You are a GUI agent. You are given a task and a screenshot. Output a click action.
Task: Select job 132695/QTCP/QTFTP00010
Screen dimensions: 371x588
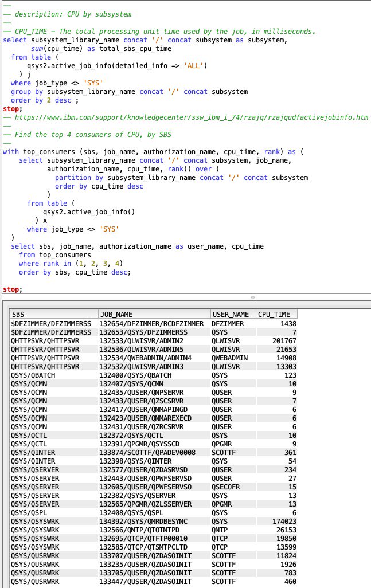143,539
